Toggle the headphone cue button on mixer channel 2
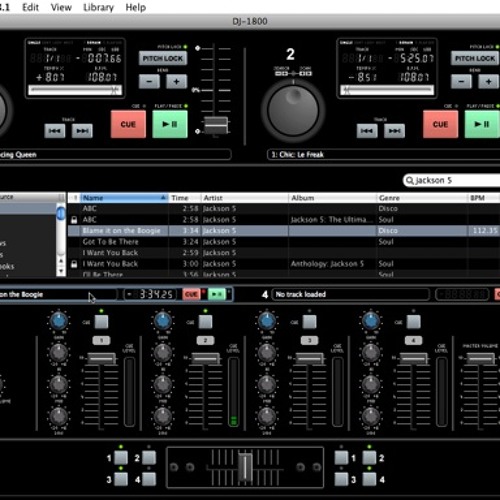 pyautogui.click(x=205, y=322)
